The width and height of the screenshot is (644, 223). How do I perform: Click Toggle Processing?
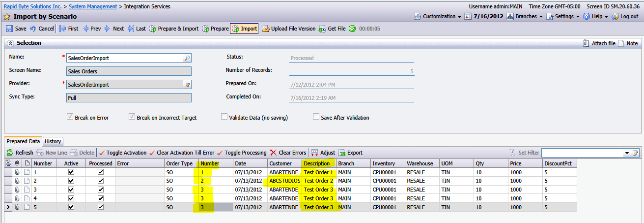(242, 153)
